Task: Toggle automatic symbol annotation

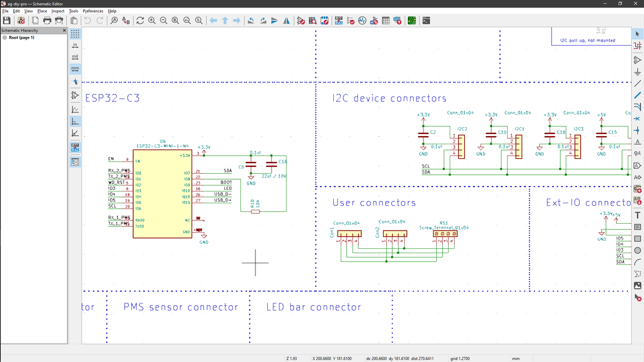Action: [x=75, y=147]
